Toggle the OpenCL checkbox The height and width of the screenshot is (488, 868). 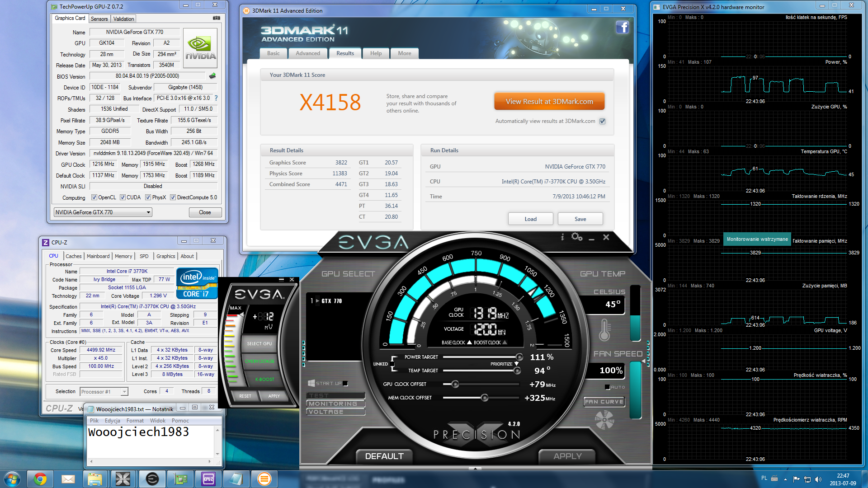tap(94, 197)
